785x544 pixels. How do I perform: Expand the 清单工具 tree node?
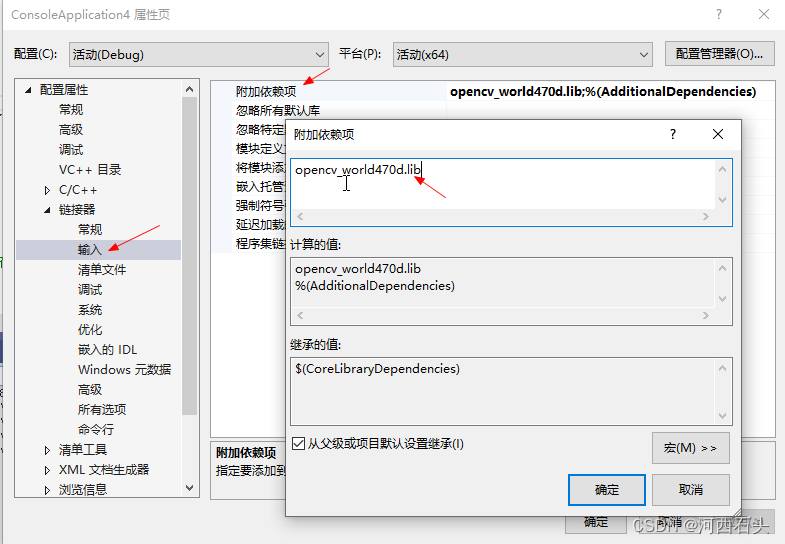(47, 450)
